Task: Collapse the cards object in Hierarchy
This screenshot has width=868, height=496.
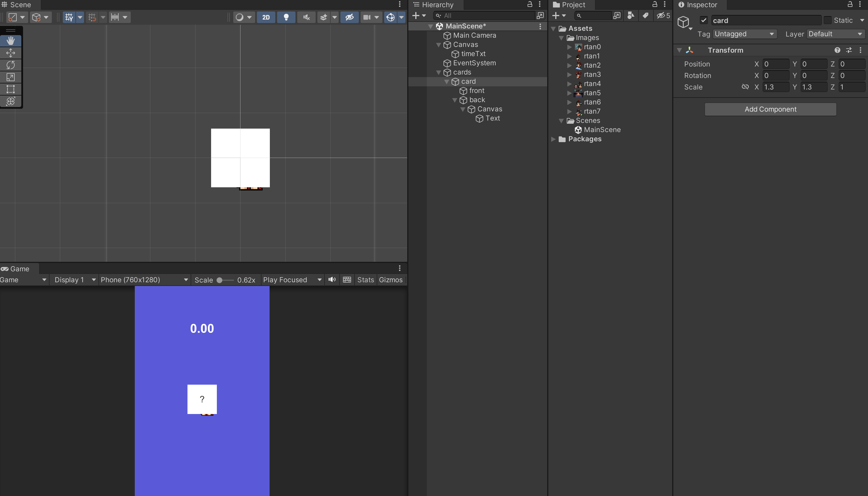Action: (439, 73)
